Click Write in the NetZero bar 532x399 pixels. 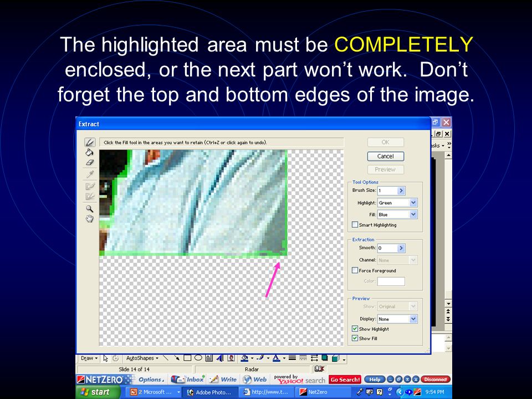[x=223, y=380]
